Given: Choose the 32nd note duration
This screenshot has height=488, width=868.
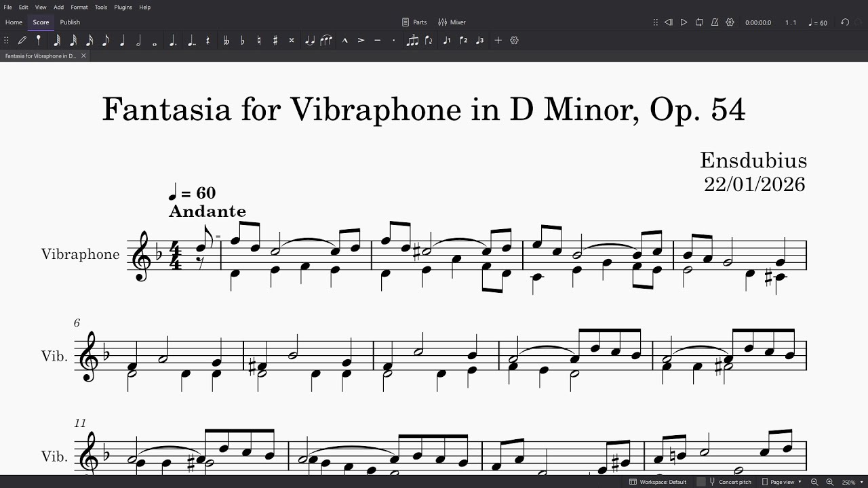Looking at the screenshot, I should click(x=73, y=41).
